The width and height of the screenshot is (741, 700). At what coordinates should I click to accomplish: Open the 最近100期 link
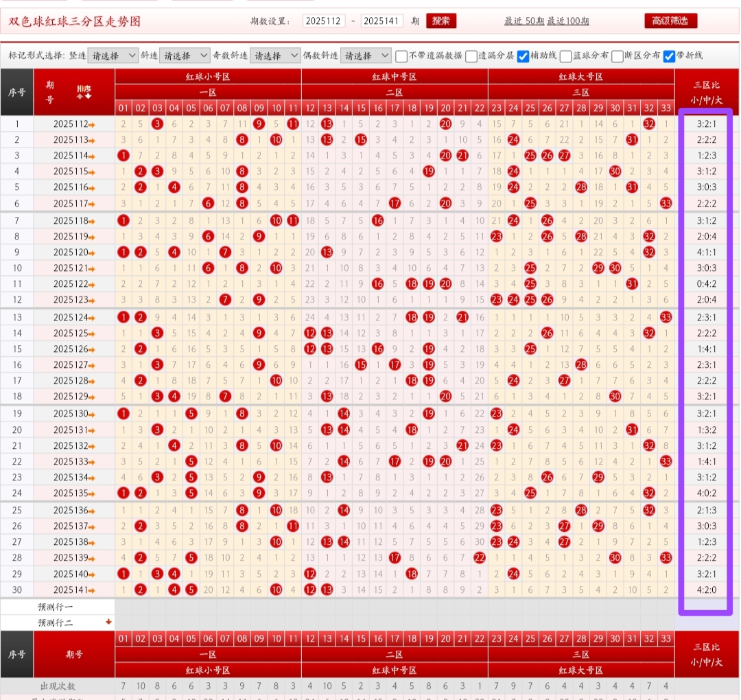click(568, 21)
